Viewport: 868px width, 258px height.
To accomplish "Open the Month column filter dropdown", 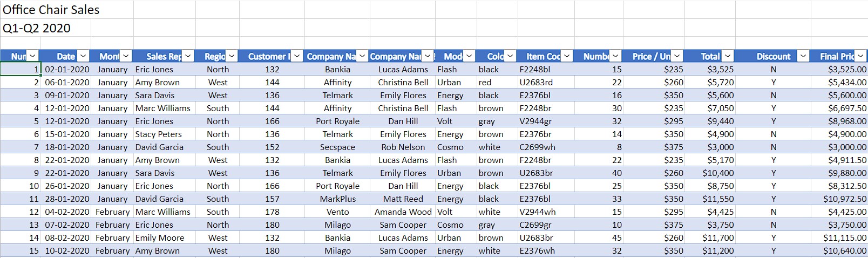I will (x=126, y=56).
